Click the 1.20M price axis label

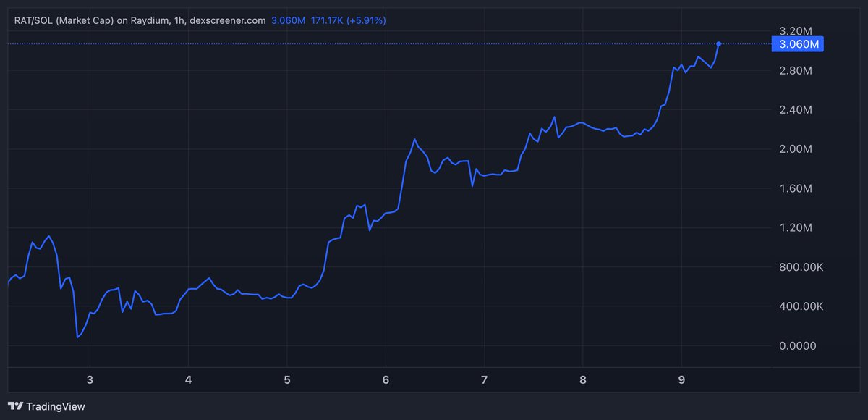pos(797,228)
